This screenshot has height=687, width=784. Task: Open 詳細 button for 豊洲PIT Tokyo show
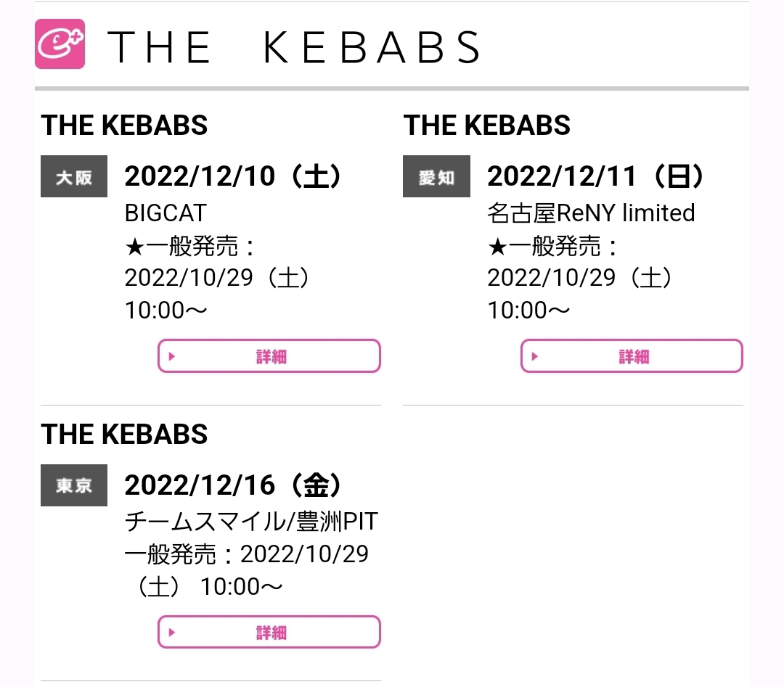coord(269,632)
